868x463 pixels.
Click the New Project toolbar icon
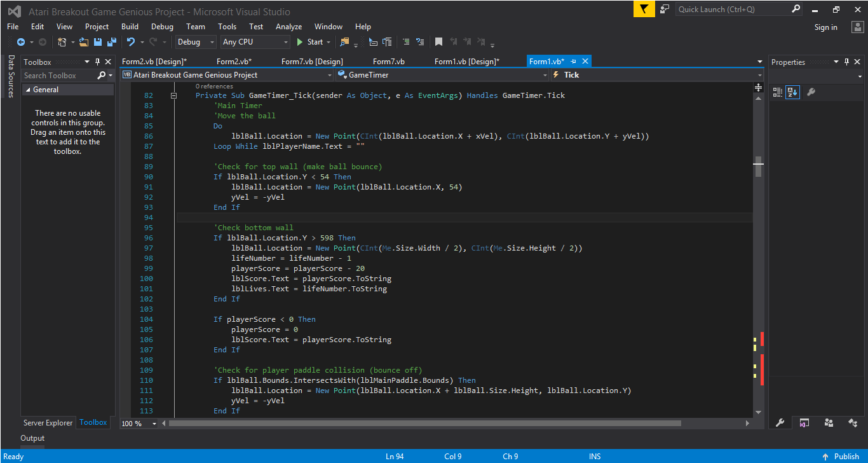pyautogui.click(x=62, y=42)
